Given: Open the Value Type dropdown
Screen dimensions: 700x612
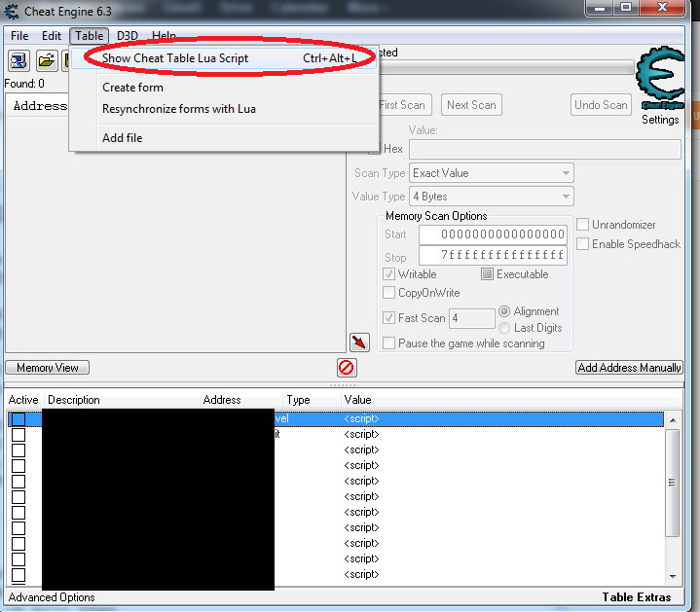Looking at the screenshot, I should (x=492, y=197).
